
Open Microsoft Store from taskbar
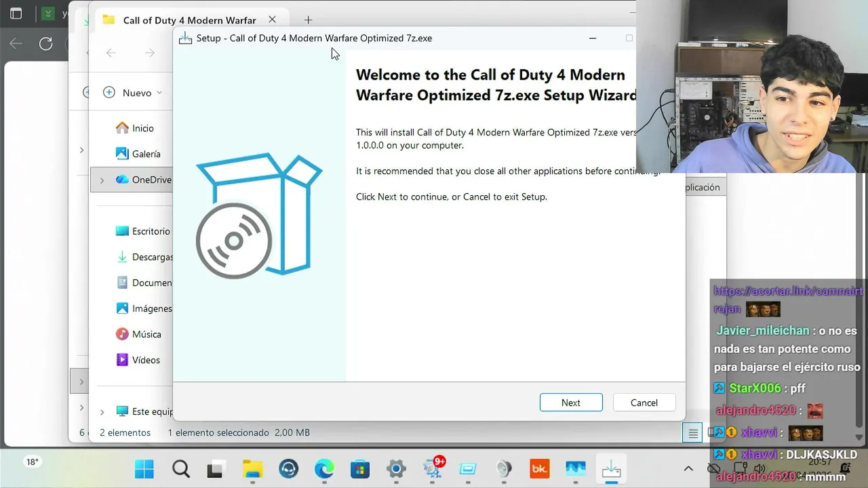(360, 469)
